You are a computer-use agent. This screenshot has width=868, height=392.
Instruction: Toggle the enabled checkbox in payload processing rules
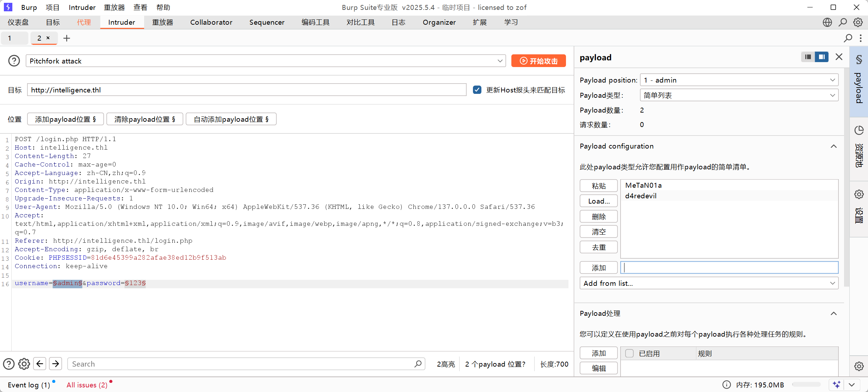pyautogui.click(x=629, y=353)
